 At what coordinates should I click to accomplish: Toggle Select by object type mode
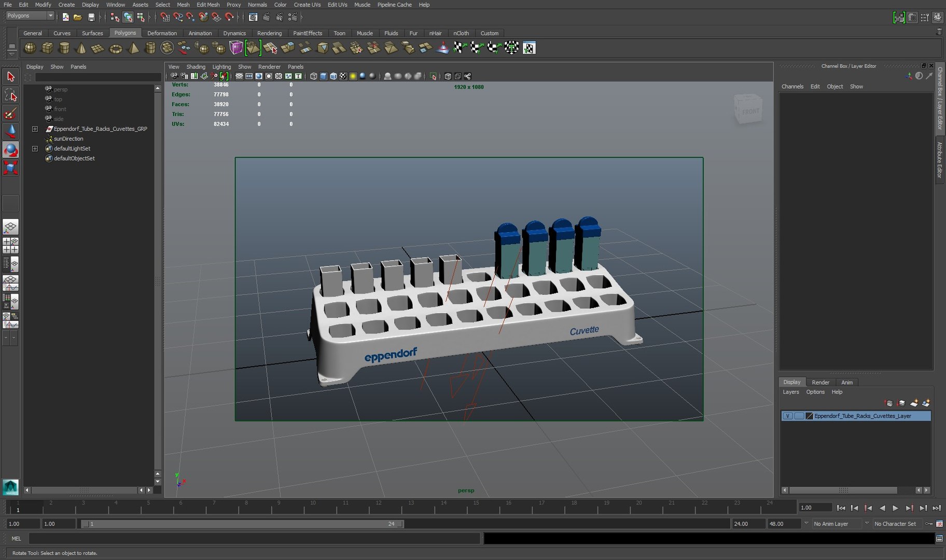point(128,17)
